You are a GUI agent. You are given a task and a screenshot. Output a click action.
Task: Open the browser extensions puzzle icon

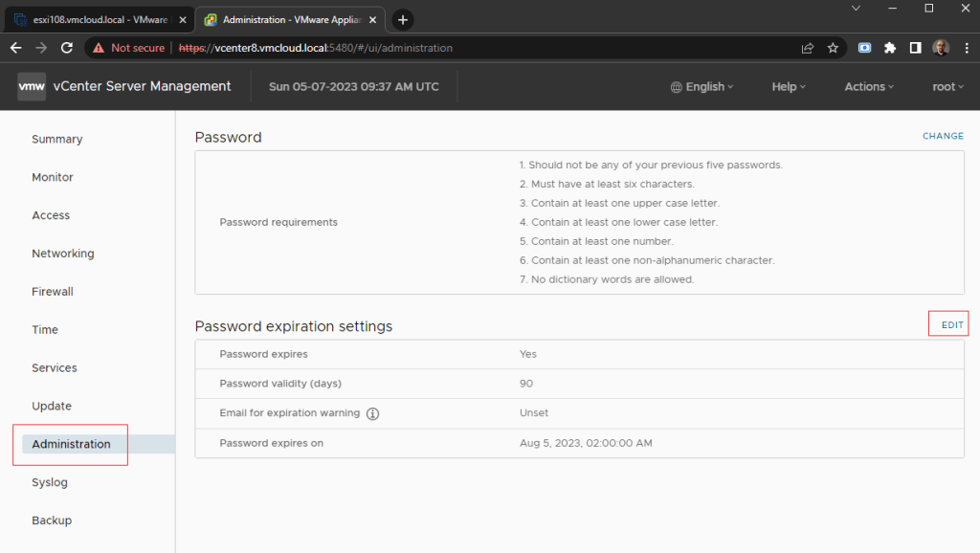890,48
